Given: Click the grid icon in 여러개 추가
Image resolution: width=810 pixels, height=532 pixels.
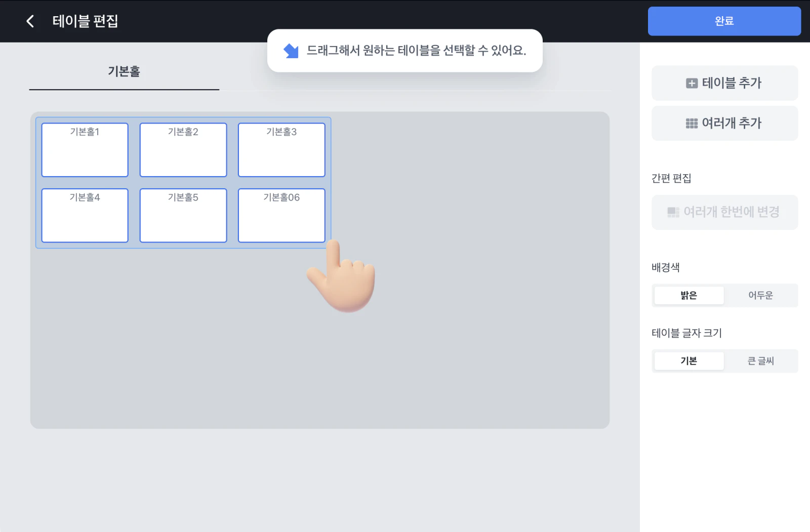Looking at the screenshot, I should pyautogui.click(x=692, y=124).
